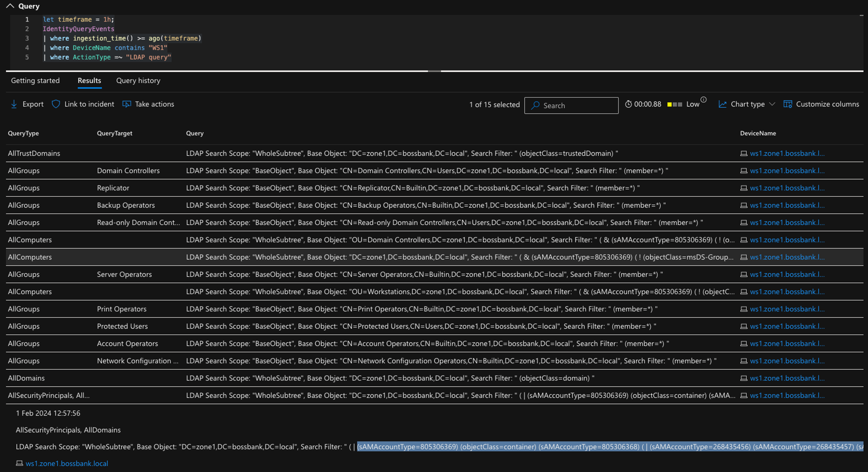868x472 pixels.
Task: Switch to the Query history tab
Action: point(138,81)
